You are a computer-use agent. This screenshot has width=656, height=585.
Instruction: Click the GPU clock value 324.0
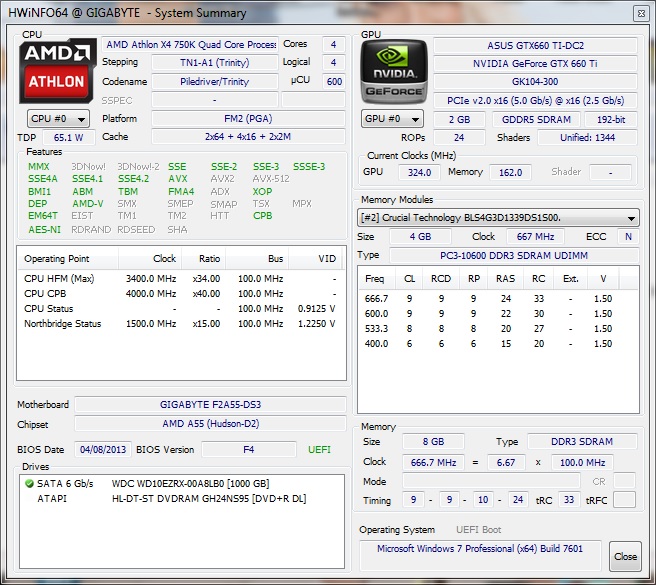(419, 172)
